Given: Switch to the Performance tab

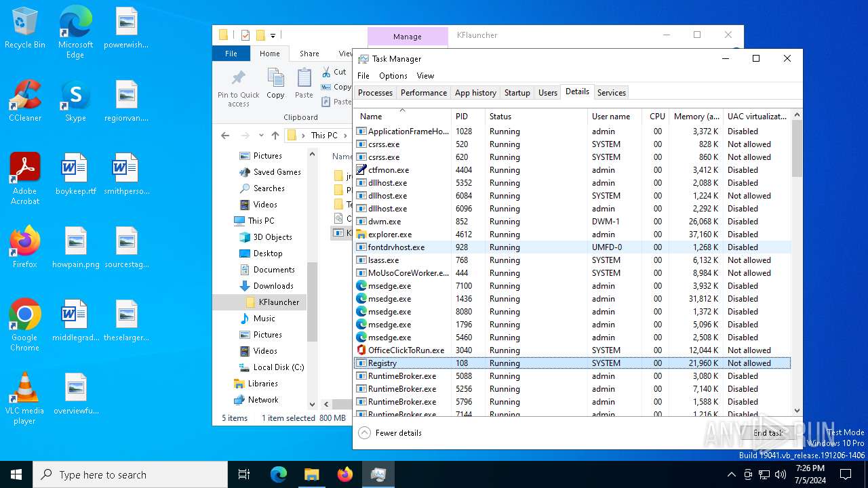Looking at the screenshot, I should pyautogui.click(x=424, y=93).
